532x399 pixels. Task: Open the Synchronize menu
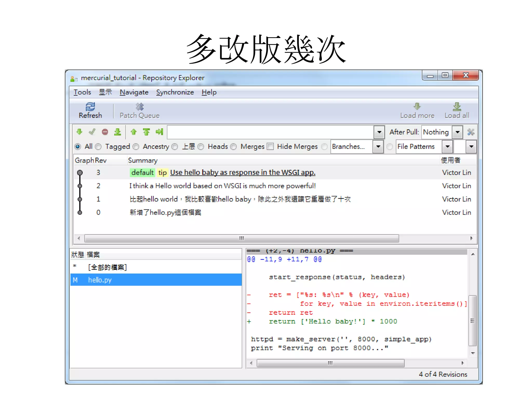coord(175,92)
